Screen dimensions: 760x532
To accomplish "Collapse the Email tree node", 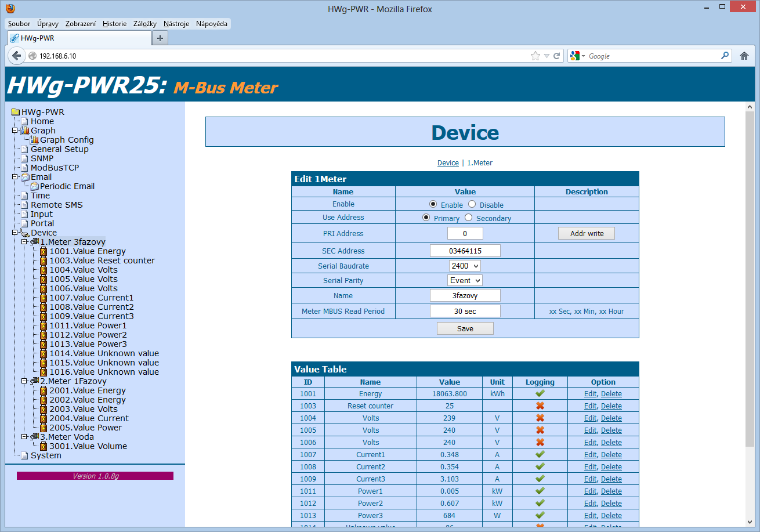I will click(x=15, y=177).
